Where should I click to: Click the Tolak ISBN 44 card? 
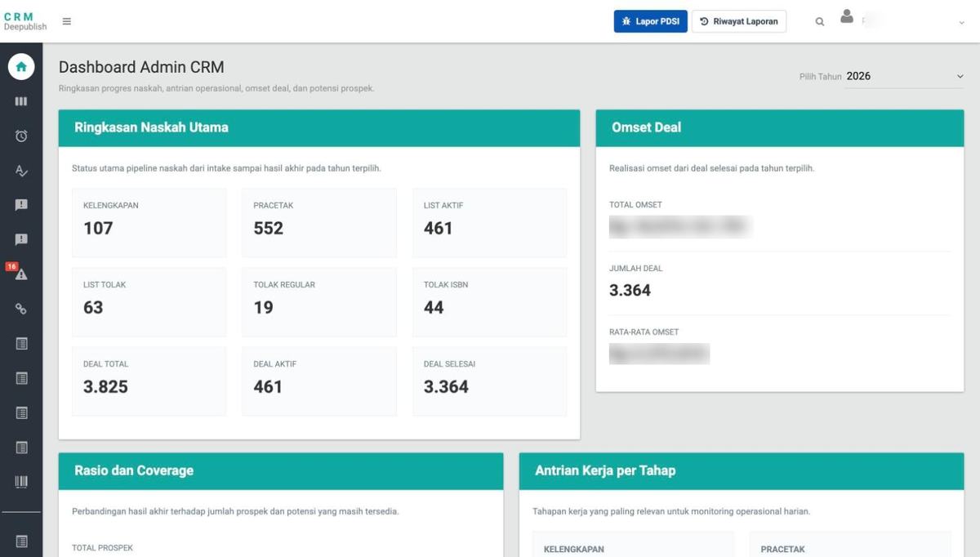click(x=489, y=302)
